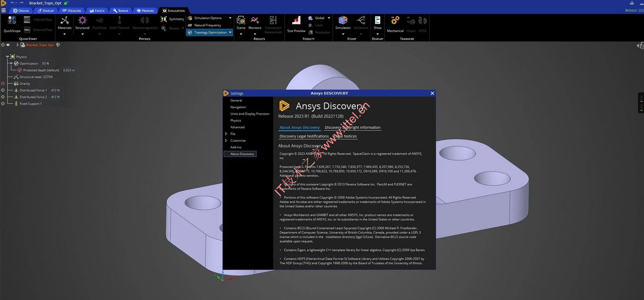This screenshot has height=300, width=644.
Task: Select Structural steel, S275N tree item
Action: pos(36,77)
